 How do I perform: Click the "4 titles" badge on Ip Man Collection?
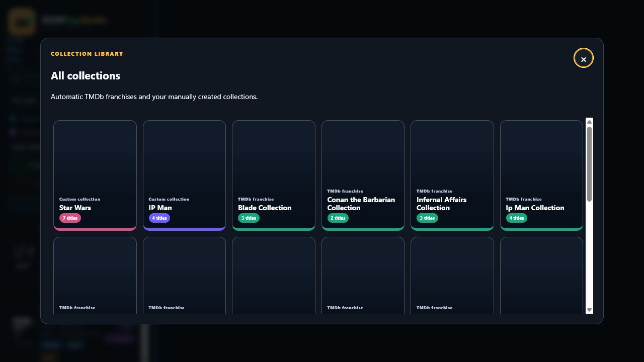click(x=517, y=218)
